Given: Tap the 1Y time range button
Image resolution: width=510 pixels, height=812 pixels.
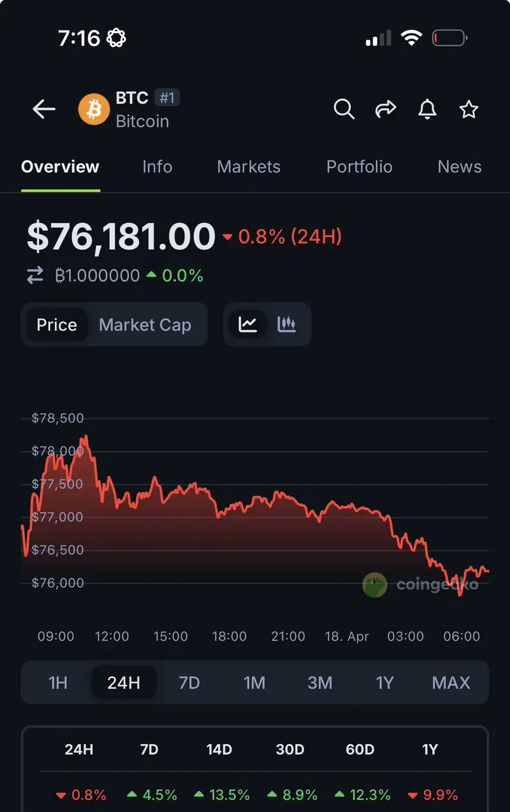Looking at the screenshot, I should click(x=385, y=683).
